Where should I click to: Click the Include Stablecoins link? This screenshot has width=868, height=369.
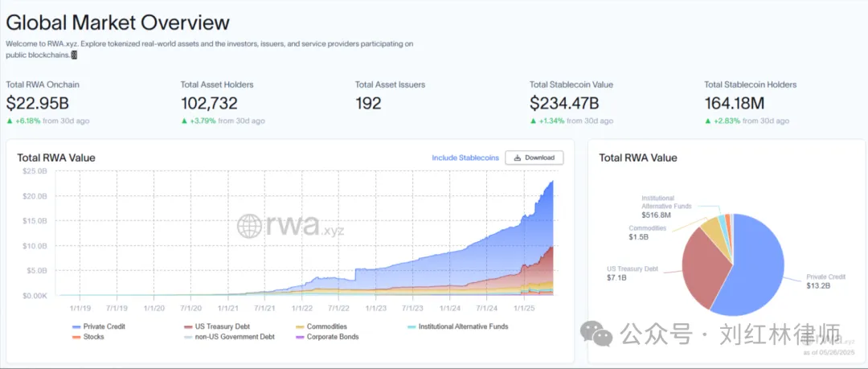pyautogui.click(x=465, y=158)
